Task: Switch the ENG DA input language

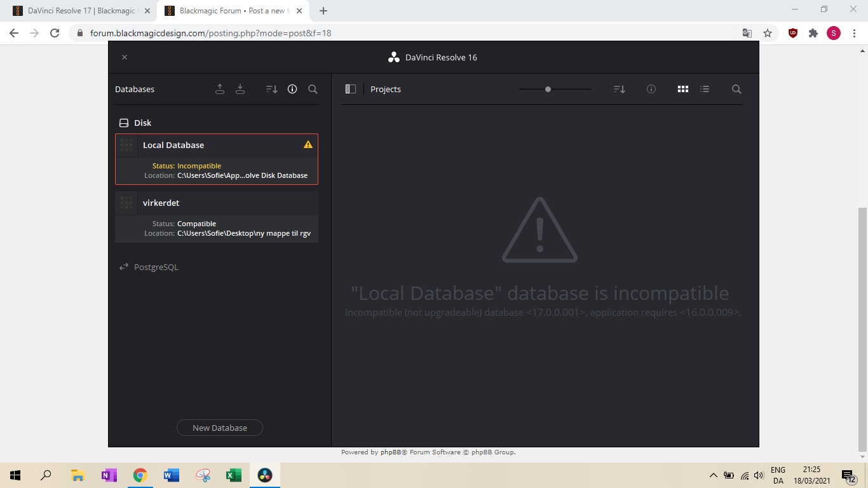Action: click(x=778, y=475)
